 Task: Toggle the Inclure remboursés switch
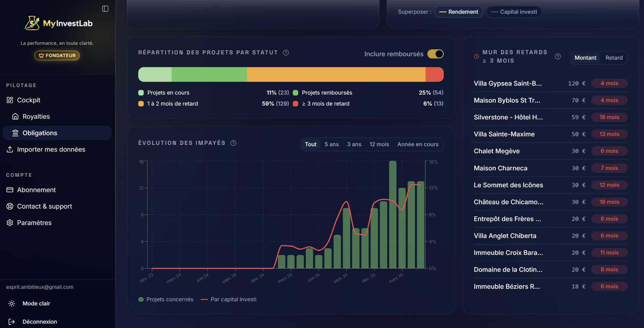[x=435, y=54]
